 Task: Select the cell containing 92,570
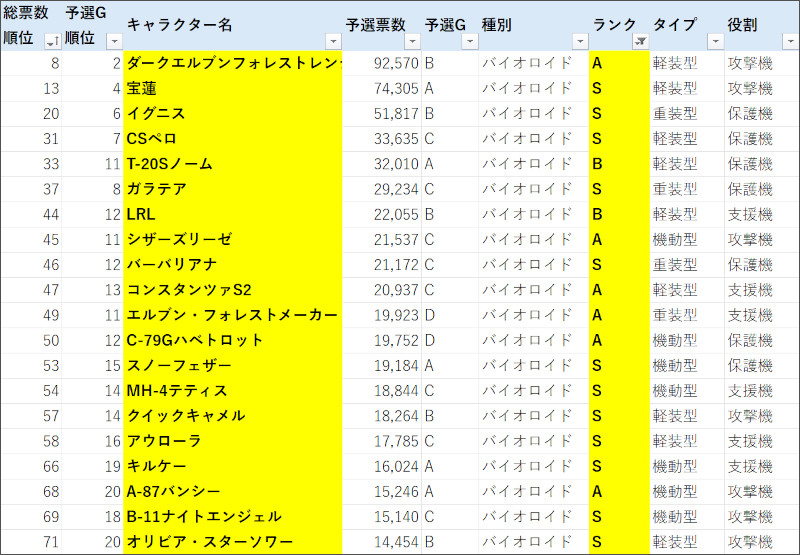point(382,63)
